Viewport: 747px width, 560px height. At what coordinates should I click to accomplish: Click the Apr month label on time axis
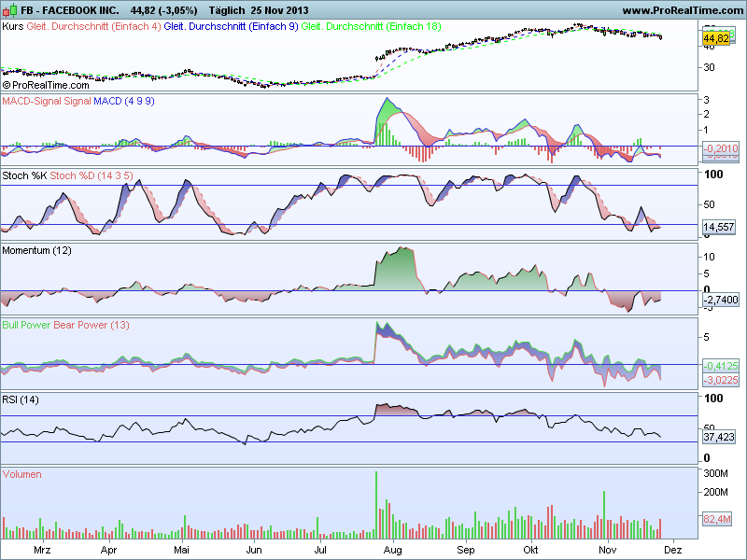tap(108, 550)
